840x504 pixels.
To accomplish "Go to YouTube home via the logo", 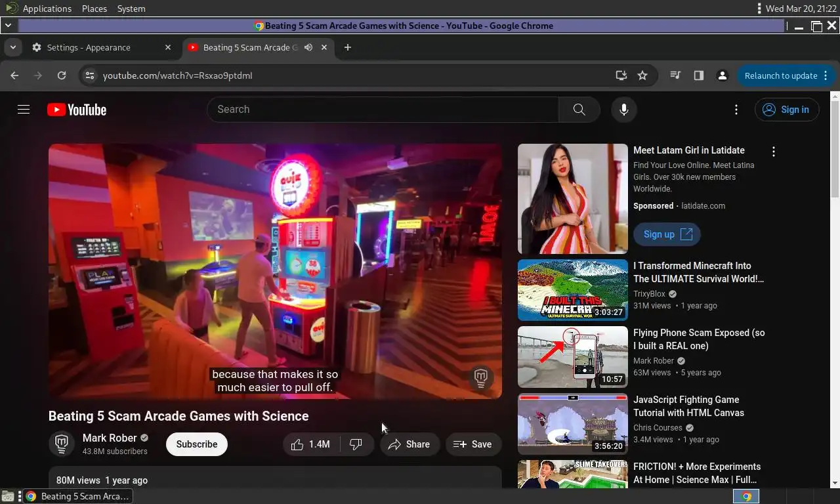I will click(x=77, y=110).
